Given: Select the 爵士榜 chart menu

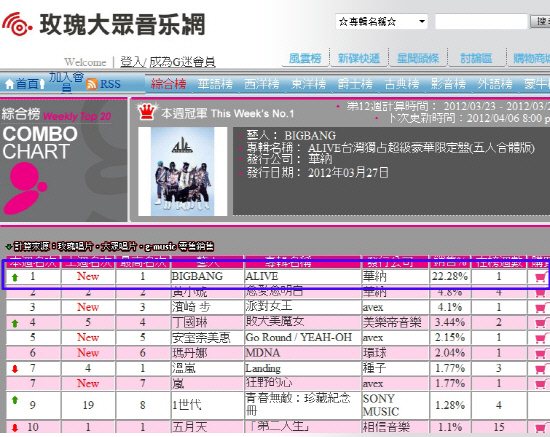Looking at the screenshot, I should click(355, 84).
